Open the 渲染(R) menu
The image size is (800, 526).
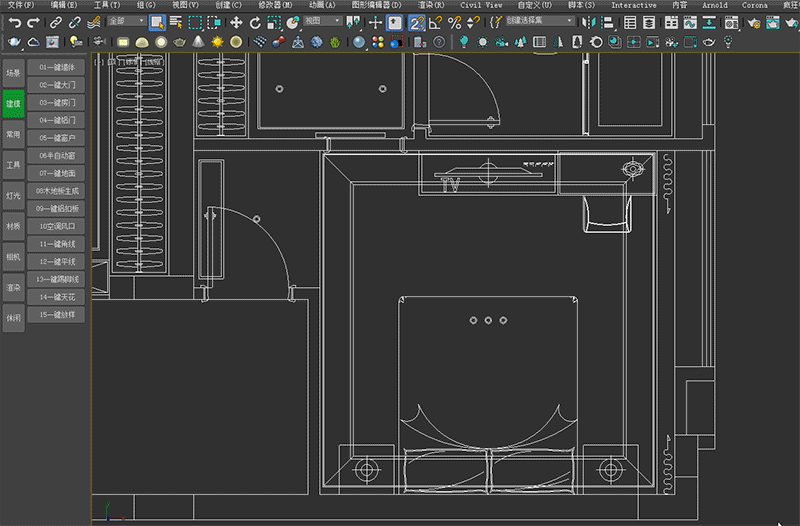click(431, 5)
